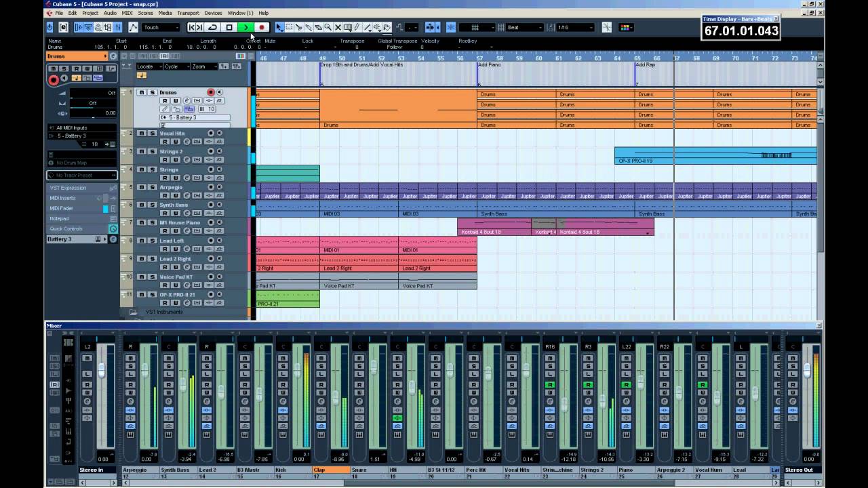Open the Beat snap type dropdown
Viewport: 868px width, 488px height.
coord(524,27)
